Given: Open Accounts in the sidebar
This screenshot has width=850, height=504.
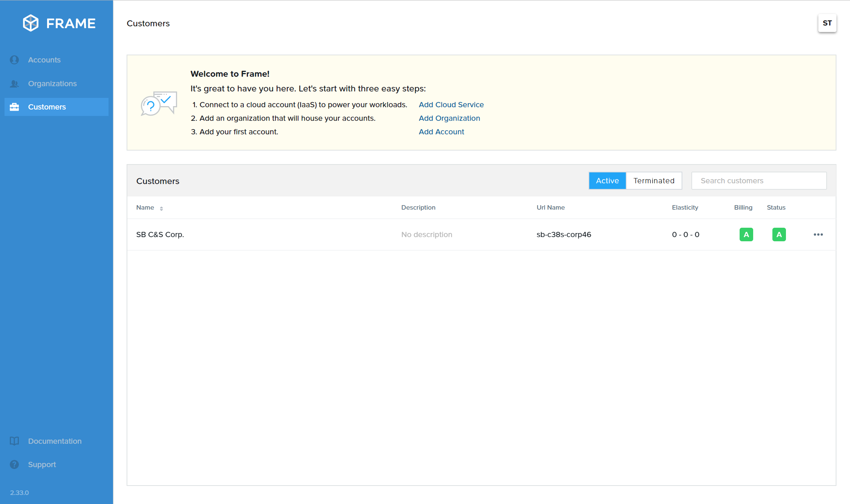Looking at the screenshot, I should [57, 60].
